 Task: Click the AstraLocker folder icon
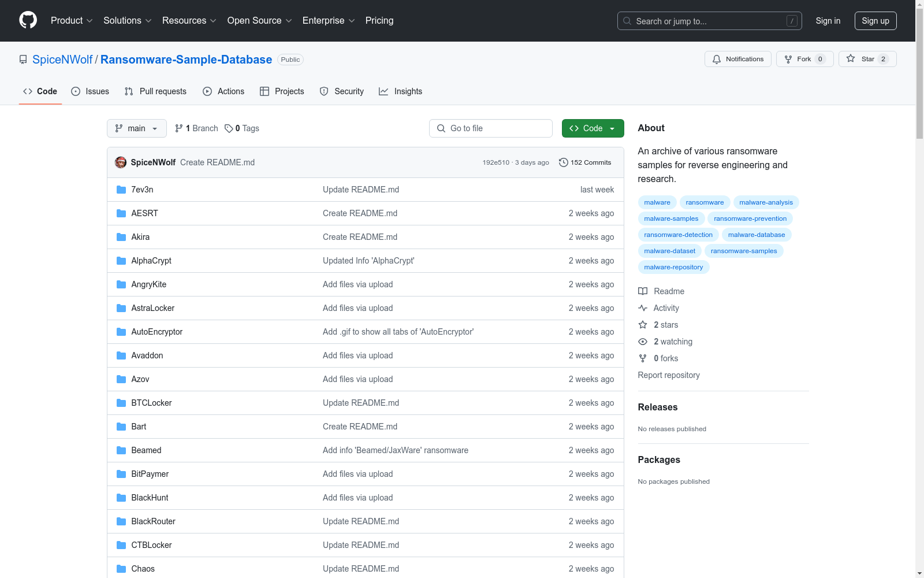tap(121, 308)
